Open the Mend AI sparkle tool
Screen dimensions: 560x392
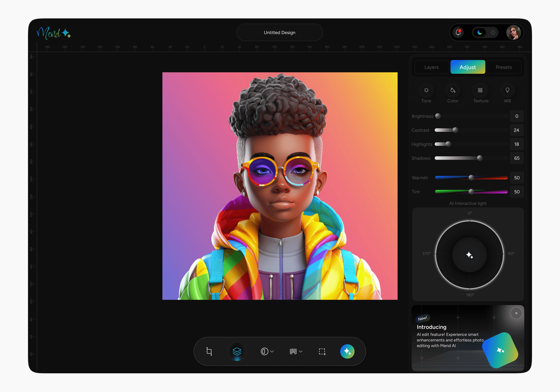(347, 351)
